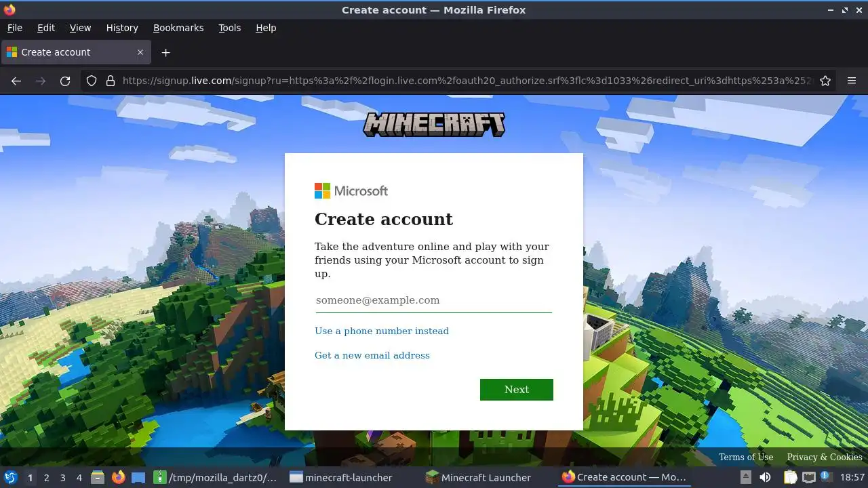This screenshot has width=868, height=488.
Task: Switch to workspace 4
Action: tap(79, 477)
